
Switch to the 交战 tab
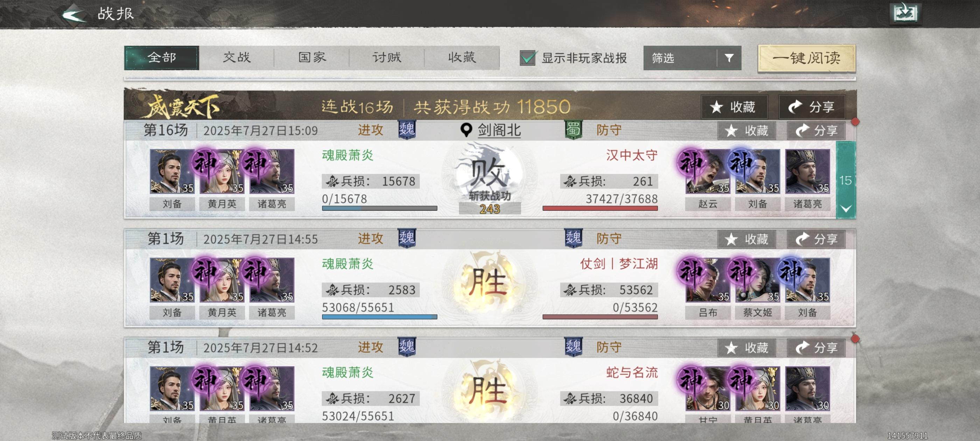click(237, 58)
